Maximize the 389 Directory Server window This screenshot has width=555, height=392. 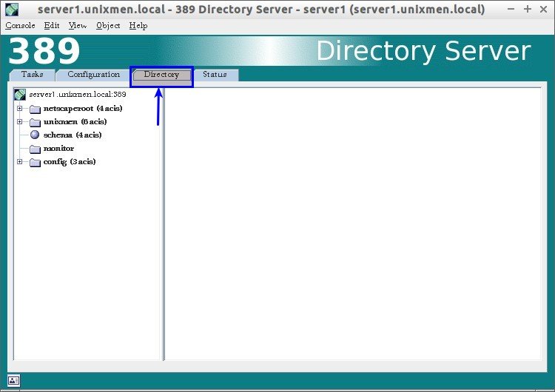(x=528, y=9)
